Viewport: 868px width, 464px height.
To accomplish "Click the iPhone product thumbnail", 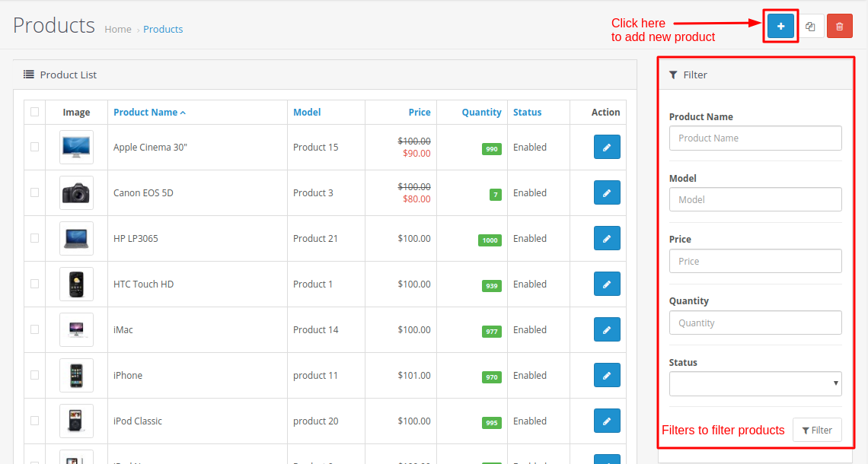I will (76, 375).
